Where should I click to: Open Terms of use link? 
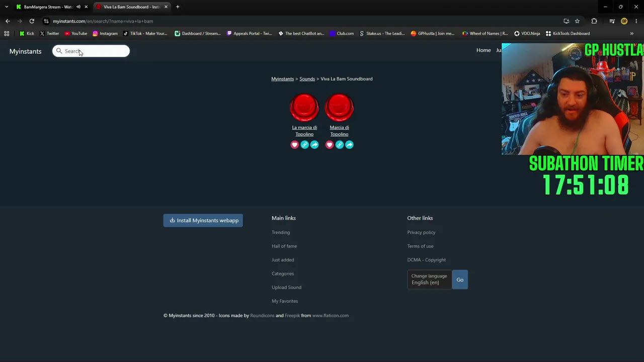pos(420,246)
